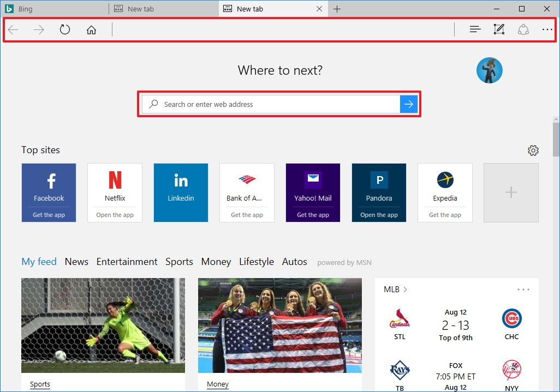This screenshot has height=392, width=560.
Task: Select the Entertainment feed tab
Action: pyautogui.click(x=127, y=262)
